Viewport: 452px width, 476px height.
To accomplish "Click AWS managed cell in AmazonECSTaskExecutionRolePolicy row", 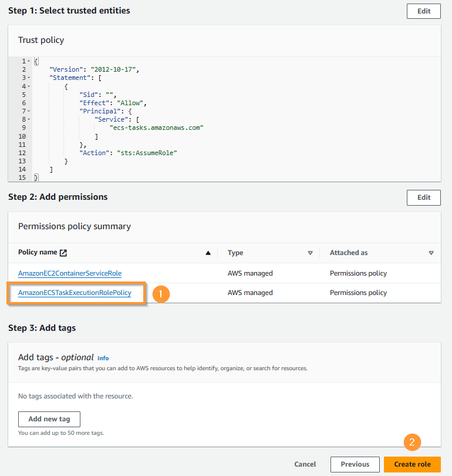I will 250,293.
